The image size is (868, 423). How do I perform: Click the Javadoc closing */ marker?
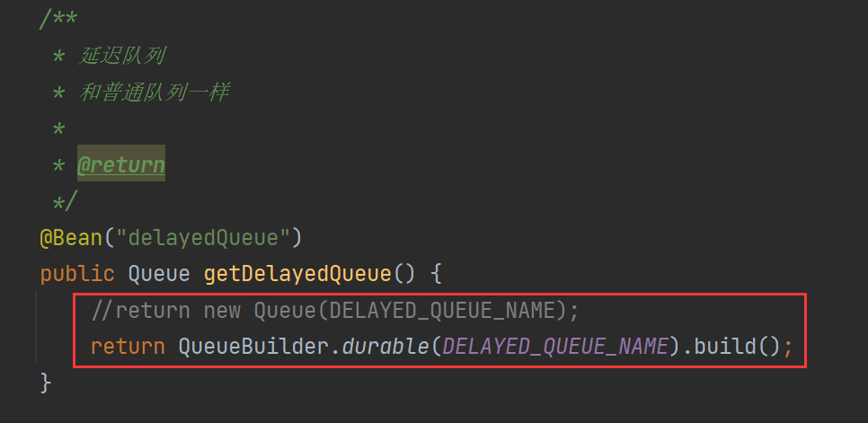(x=65, y=201)
